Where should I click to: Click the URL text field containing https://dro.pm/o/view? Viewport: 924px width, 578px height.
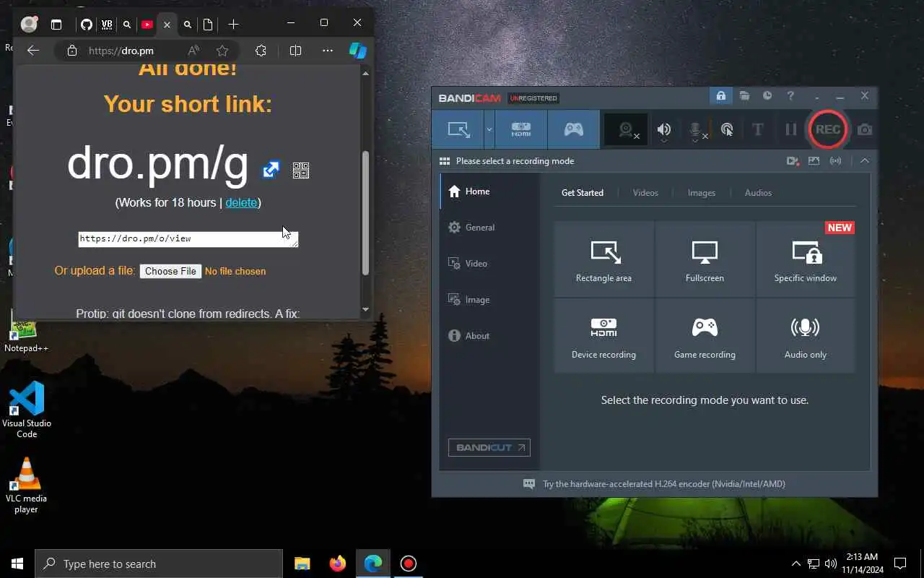pos(188,239)
